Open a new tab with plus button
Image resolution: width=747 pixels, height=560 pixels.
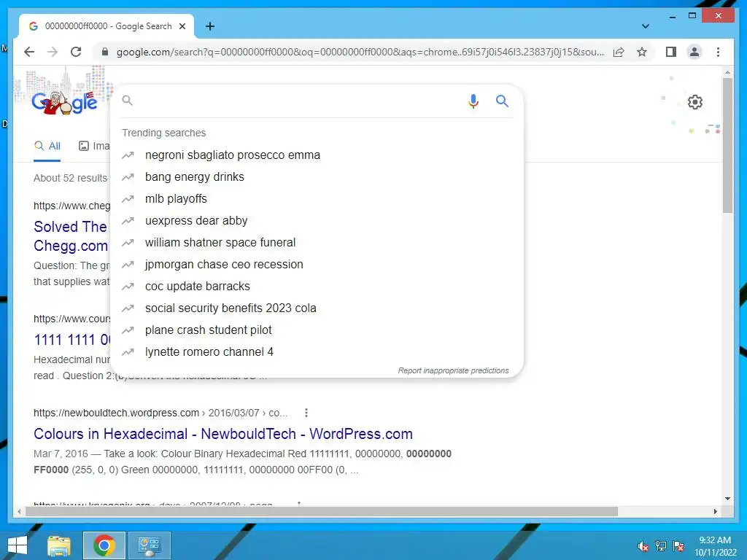pos(209,26)
